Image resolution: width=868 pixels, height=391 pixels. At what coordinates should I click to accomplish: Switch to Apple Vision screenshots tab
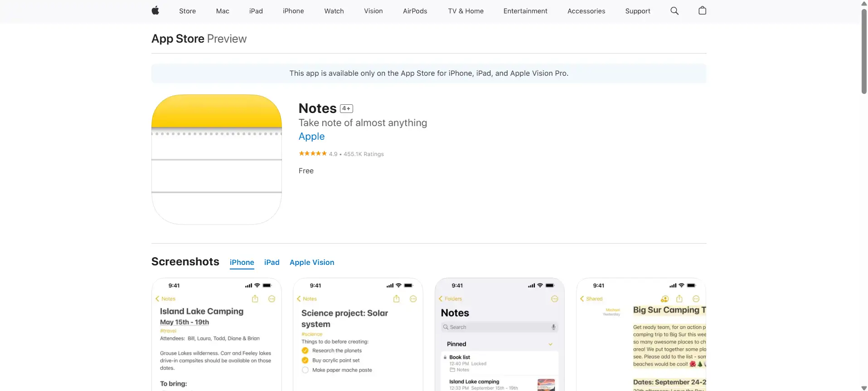(312, 262)
